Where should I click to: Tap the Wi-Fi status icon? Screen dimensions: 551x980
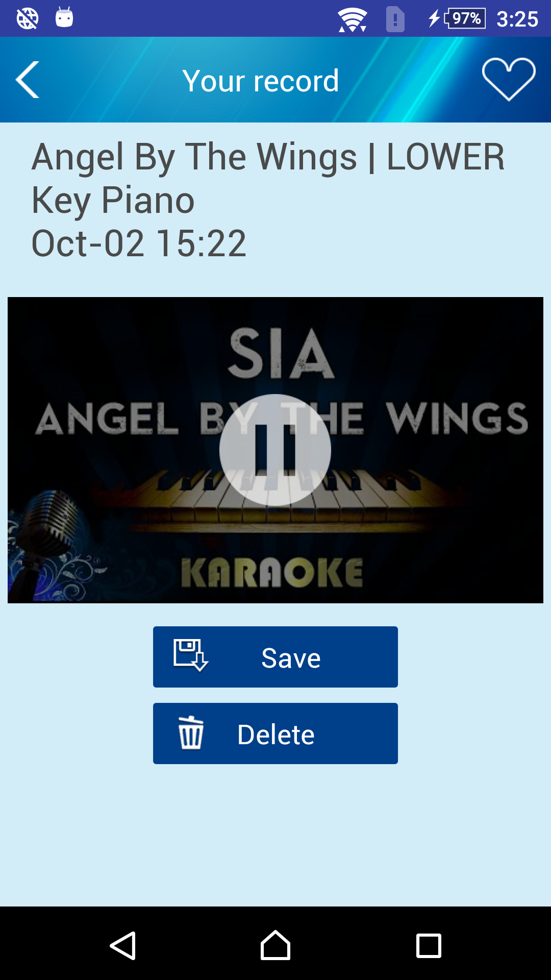(353, 19)
